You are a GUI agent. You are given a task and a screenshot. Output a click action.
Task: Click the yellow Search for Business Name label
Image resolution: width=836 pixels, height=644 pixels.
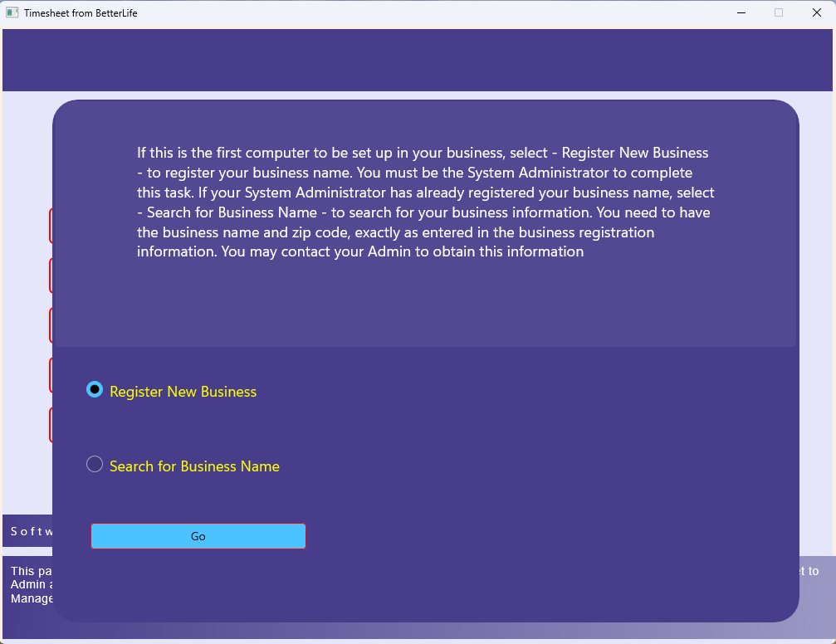[194, 466]
